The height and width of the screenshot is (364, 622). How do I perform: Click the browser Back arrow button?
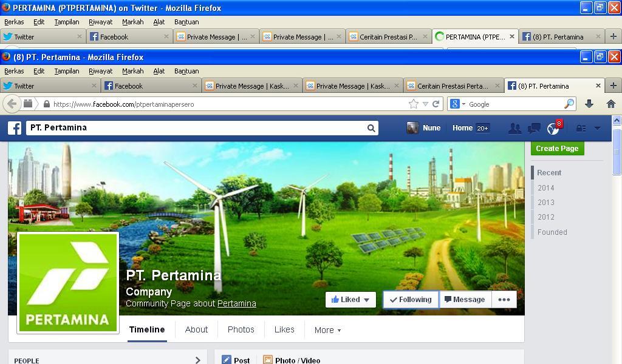tap(12, 104)
